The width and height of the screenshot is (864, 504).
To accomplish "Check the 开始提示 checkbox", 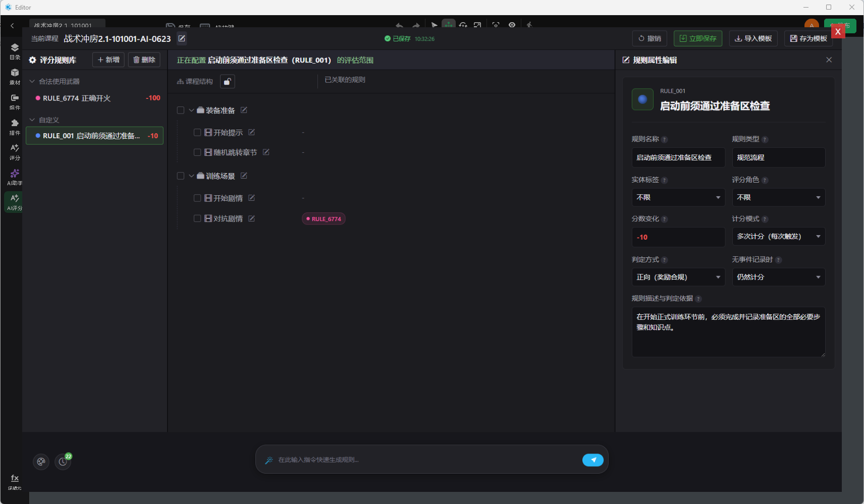I will coord(197,132).
